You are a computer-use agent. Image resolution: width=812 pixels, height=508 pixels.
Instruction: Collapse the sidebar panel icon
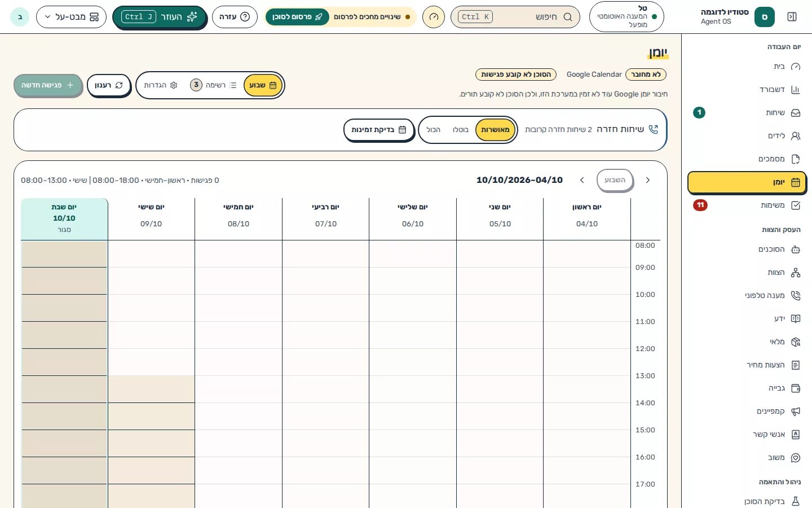(x=792, y=17)
